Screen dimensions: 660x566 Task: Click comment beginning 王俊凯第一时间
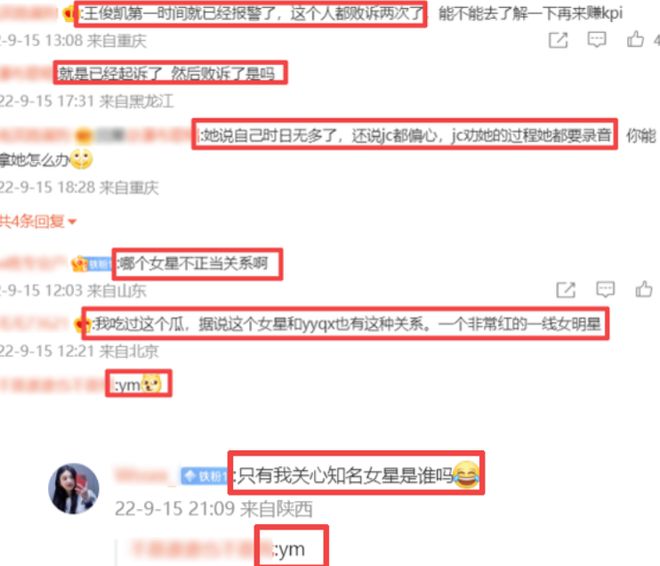pyautogui.click(x=251, y=14)
